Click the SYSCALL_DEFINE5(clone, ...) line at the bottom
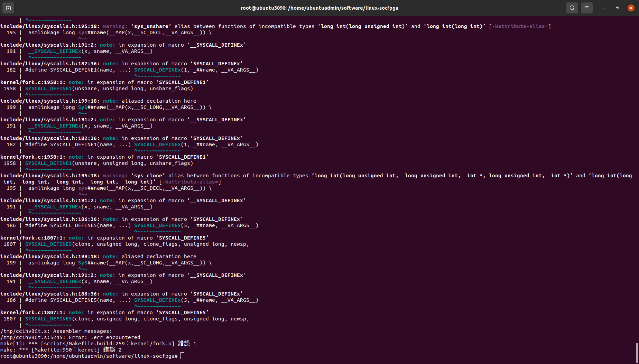 point(137,319)
